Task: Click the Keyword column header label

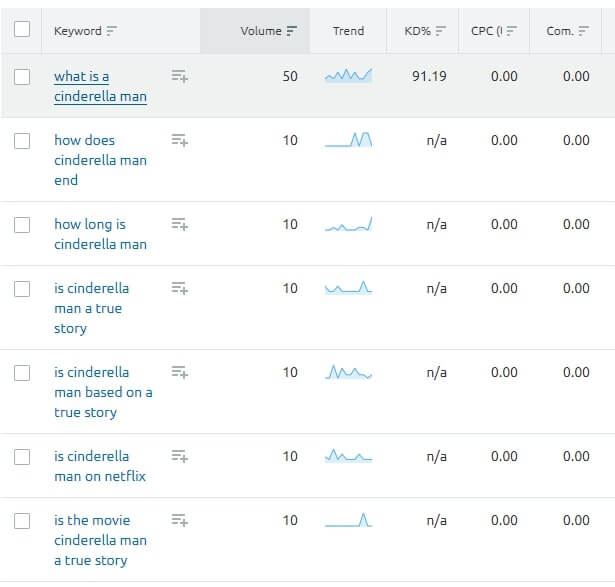Action: (78, 31)
